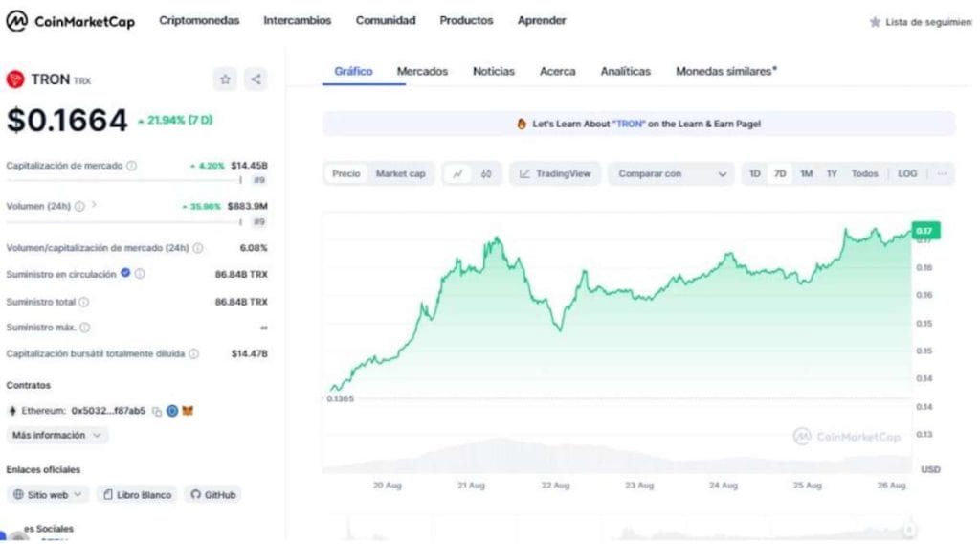Switch chart to Market cap view
This screenshot has height=544, width=980.
401,173
